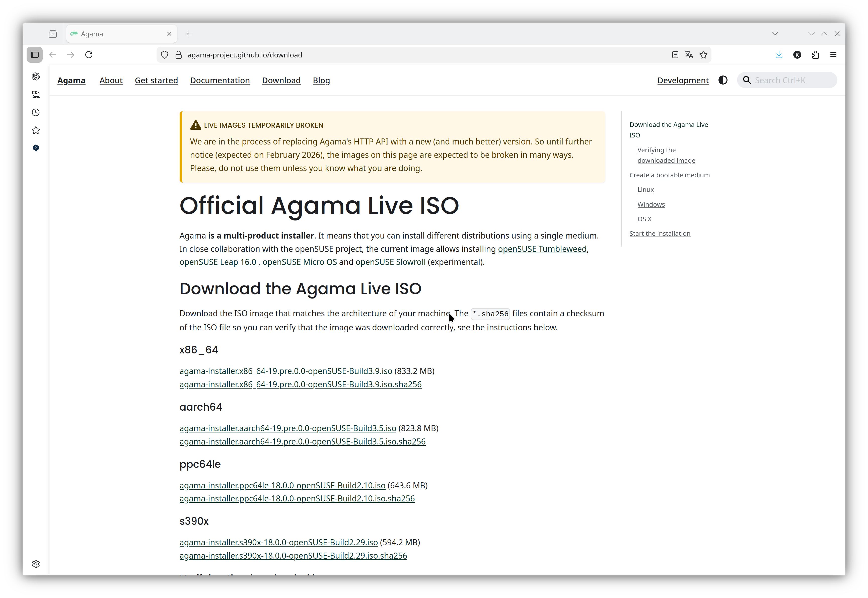Open sidebar settings gear icon
This screenshot has width=868, height=598.
click(x=36, y=564)
